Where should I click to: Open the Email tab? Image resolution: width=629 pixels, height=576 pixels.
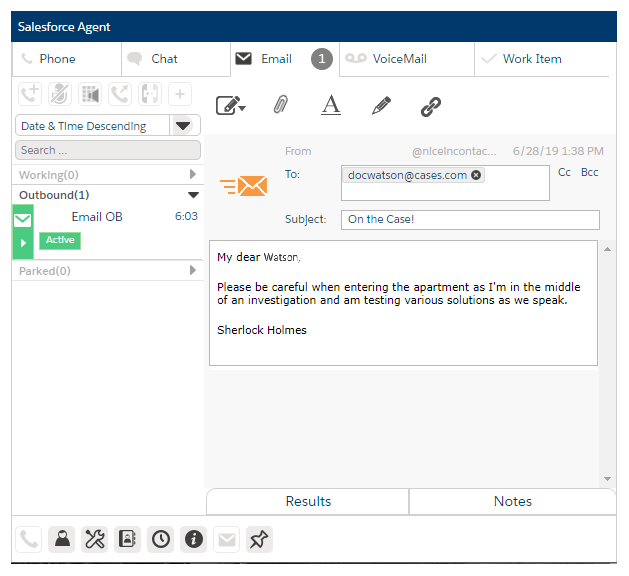click(x=285, y=59)
